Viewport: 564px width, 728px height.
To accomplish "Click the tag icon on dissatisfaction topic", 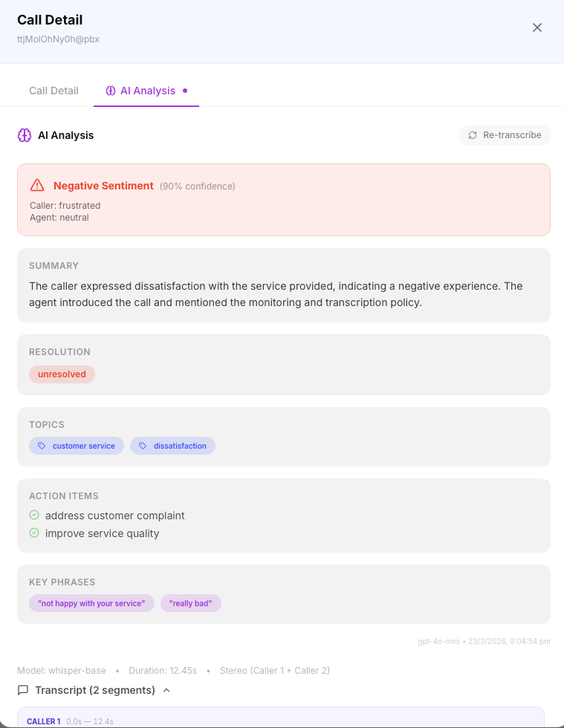I will [143, 446].
